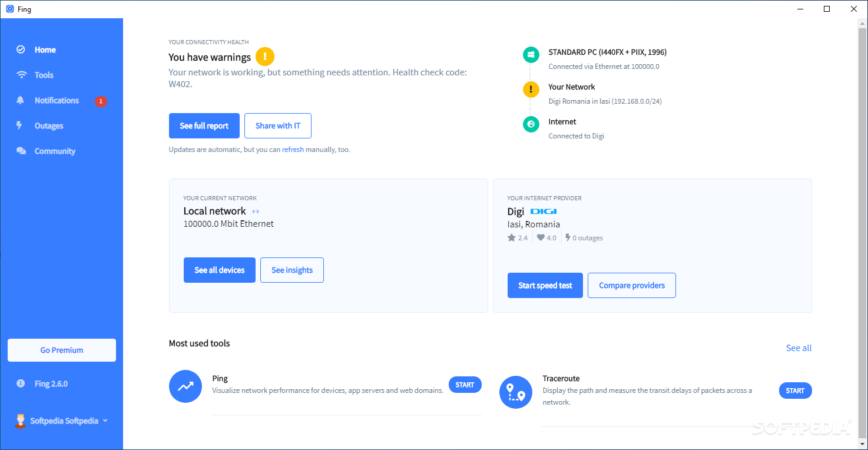Click See all devices button

click(x=220, y=270)
